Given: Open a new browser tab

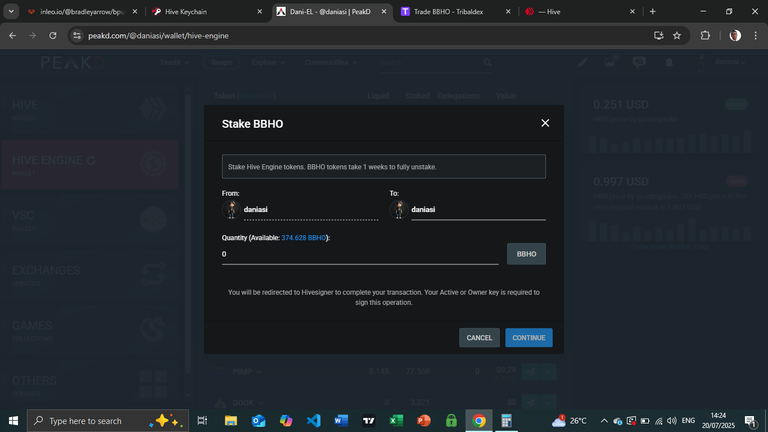Looking at the screenshot, I should click(x=652, y=11).
